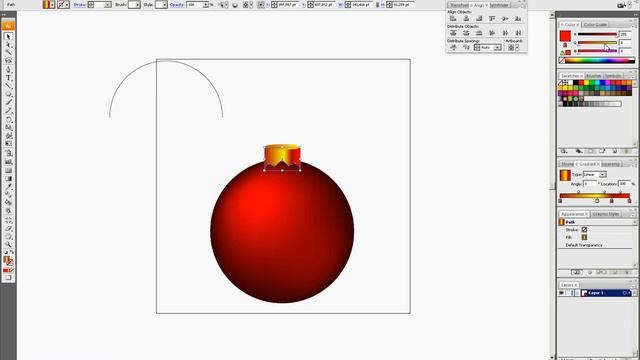Select the Paintbrush tool
Viewport: 640px width, 360px height.
(8, 102)
